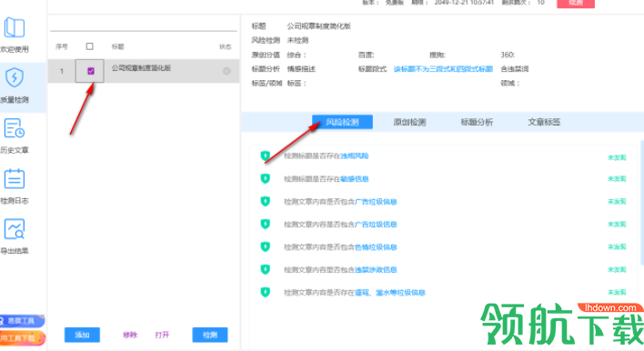
Task: Click the blue 检测 button
Action: click(x=210, y=335)
